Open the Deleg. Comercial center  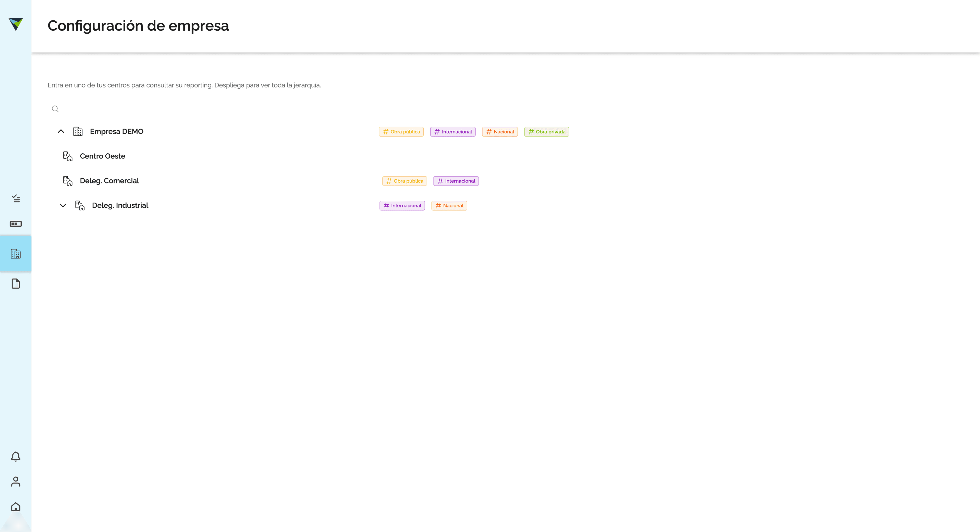tap(109, 181)
